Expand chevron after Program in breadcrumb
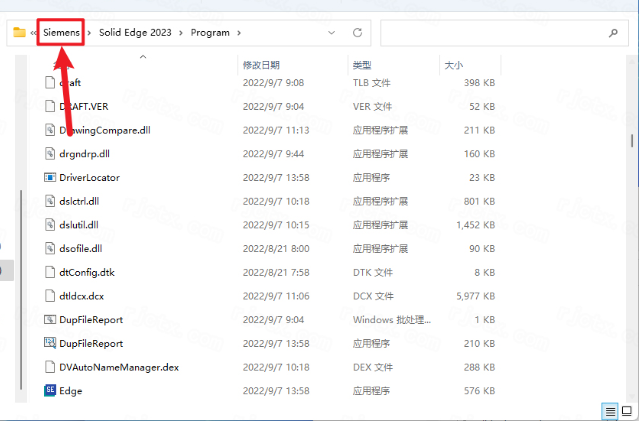Screen dimensions: 640x421 coord(238,33)
